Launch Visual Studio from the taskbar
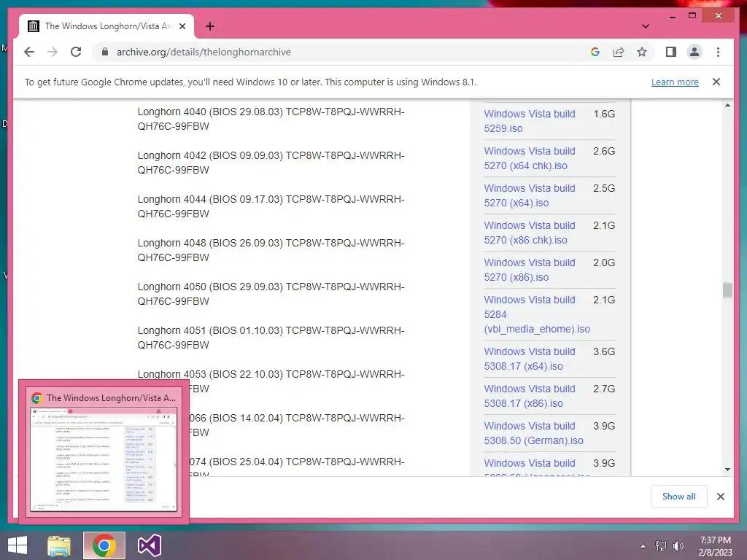 coord(149,545)
